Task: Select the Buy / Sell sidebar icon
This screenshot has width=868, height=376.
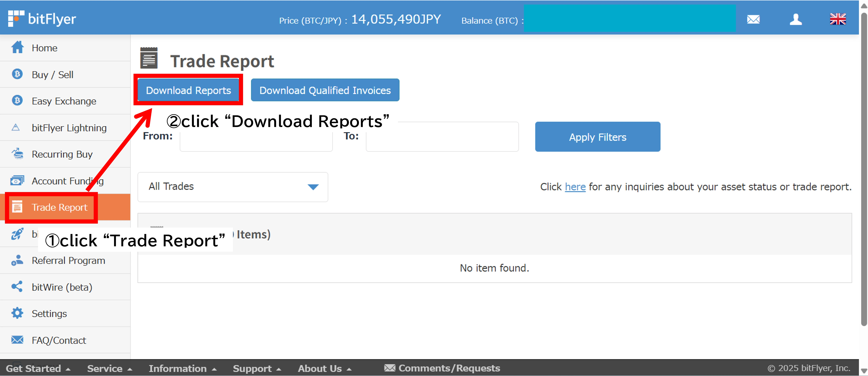Action: pos(17,74)
